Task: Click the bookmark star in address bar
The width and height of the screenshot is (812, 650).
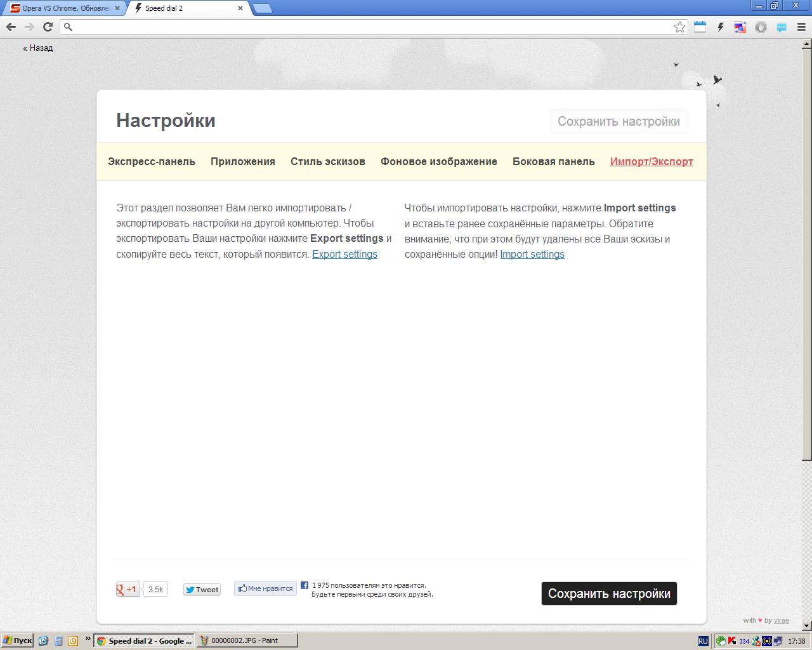Action: tap(679, 27)
